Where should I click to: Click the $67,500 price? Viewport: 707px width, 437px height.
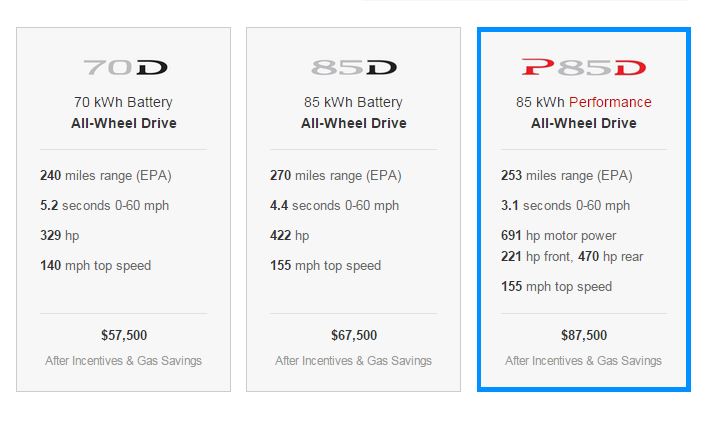354,335
